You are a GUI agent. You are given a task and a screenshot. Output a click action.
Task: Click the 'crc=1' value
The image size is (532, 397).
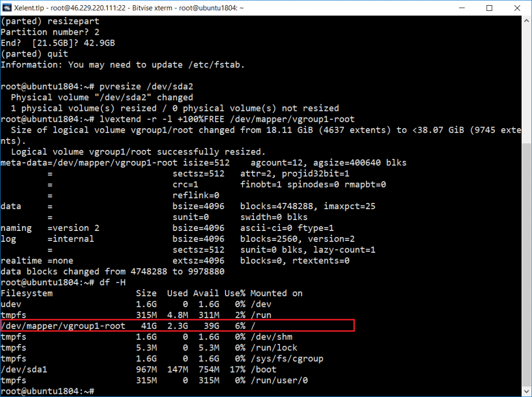click(185, 184)
